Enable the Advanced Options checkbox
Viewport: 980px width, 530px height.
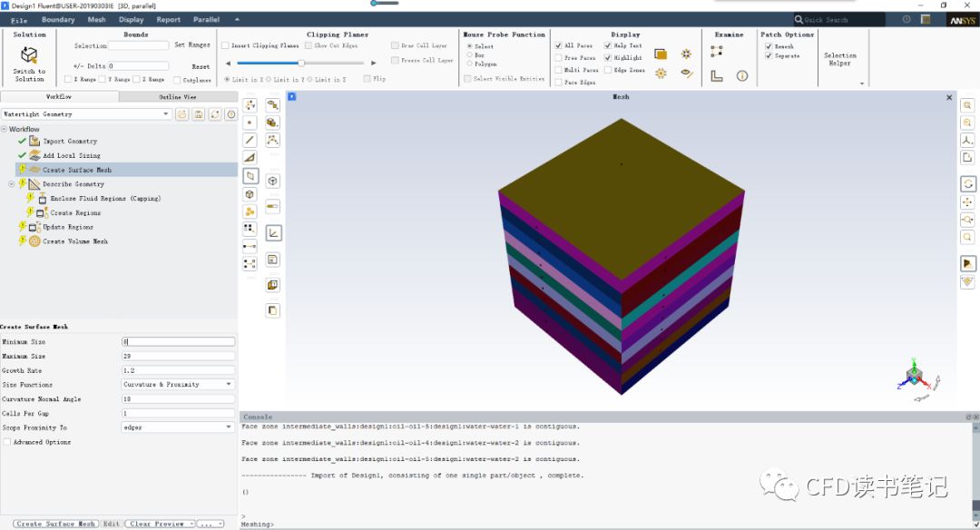pos(7,442)
